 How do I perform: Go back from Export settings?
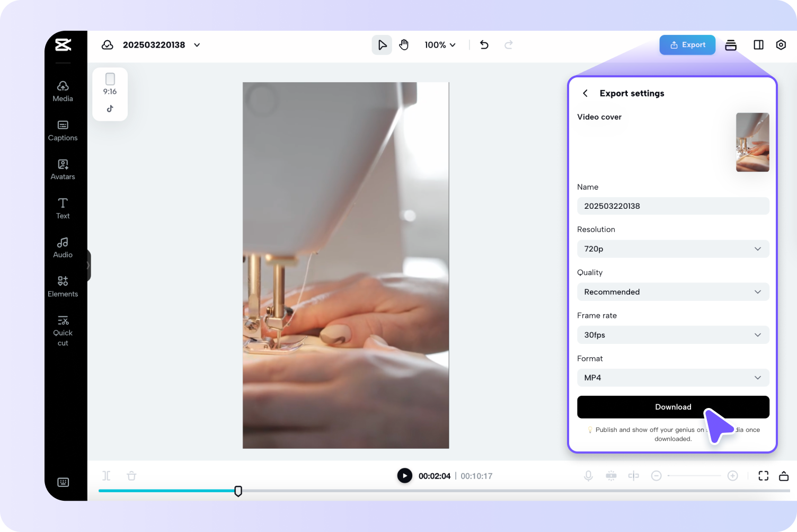click(585, 93)
